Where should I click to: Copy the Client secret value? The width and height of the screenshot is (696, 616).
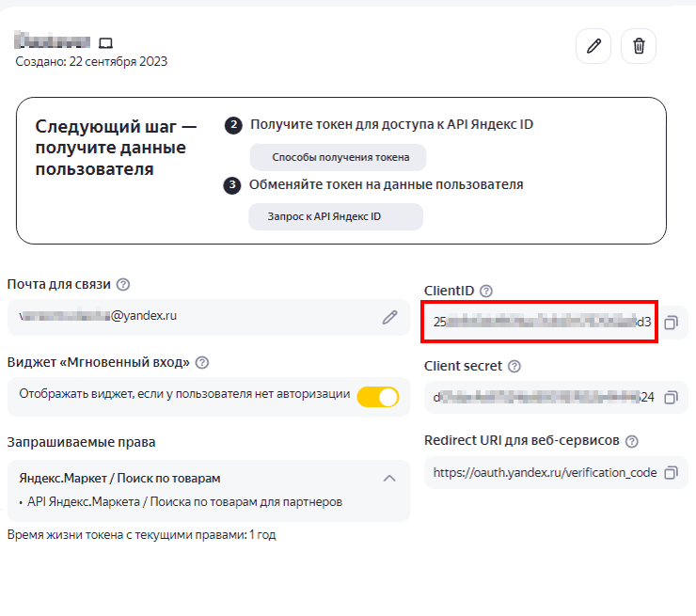click(x=671, y=397)
